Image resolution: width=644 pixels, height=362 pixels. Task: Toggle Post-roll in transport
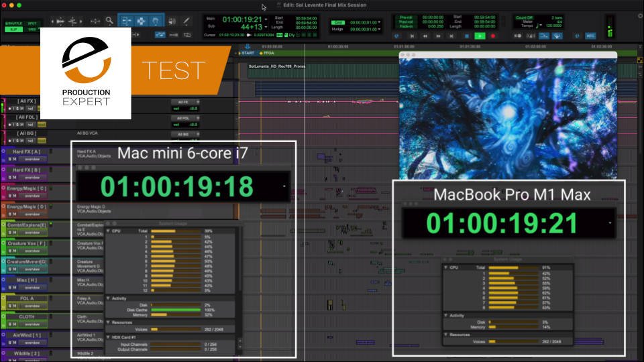coord(406,21)
